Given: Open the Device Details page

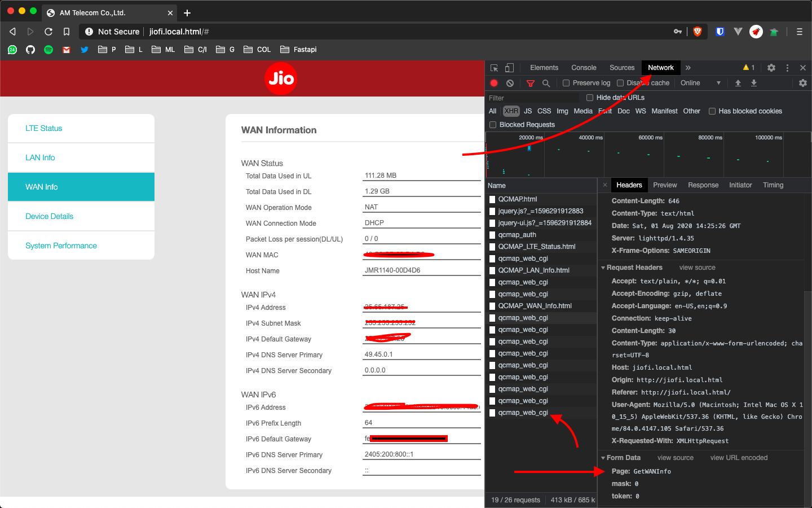Looking at the screenshot, I should pyautogui.click(x=81, y=216).
